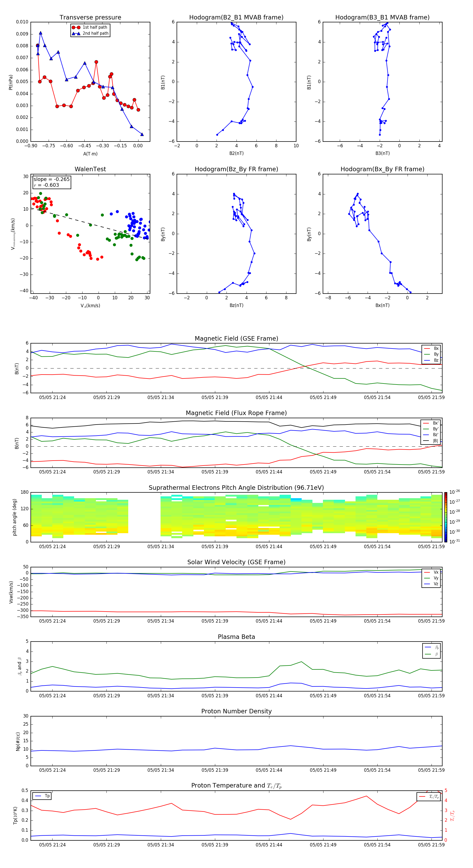Click the pitch angle colorbar gradient
This screenshot has width=473, height=868.
446,517
